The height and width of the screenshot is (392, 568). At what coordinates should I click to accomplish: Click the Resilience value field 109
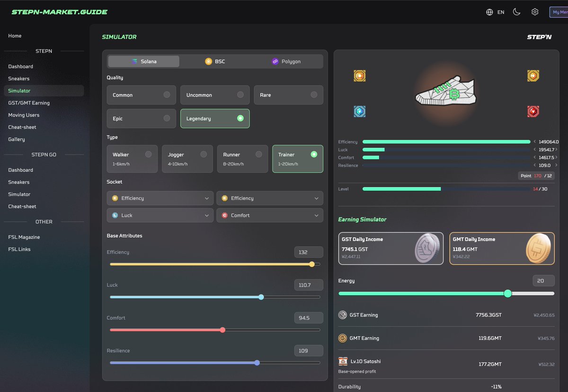[x=309, y=351]
